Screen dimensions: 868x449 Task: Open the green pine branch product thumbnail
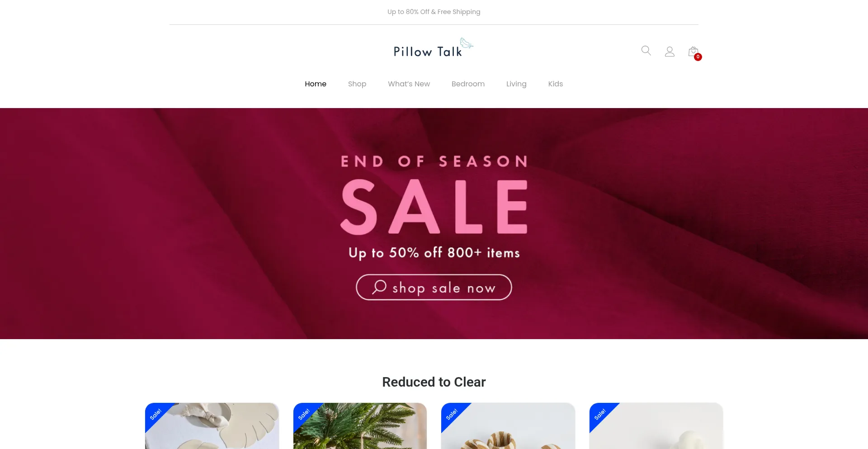point(360,426)
